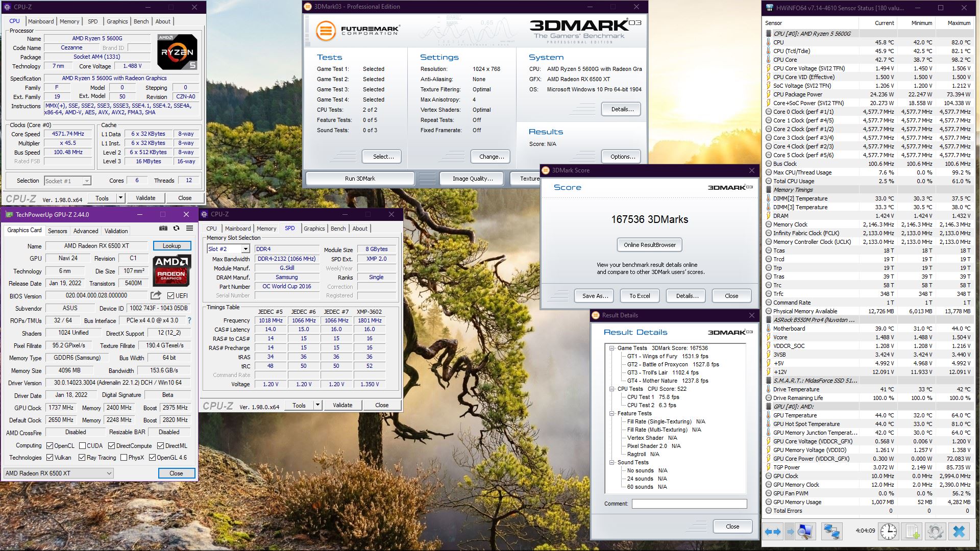Toggle the UEFI checkbox in GPU-Z
Image resolution: width=980 pixels, height=551 pixels.
click(x=170, y=296)
